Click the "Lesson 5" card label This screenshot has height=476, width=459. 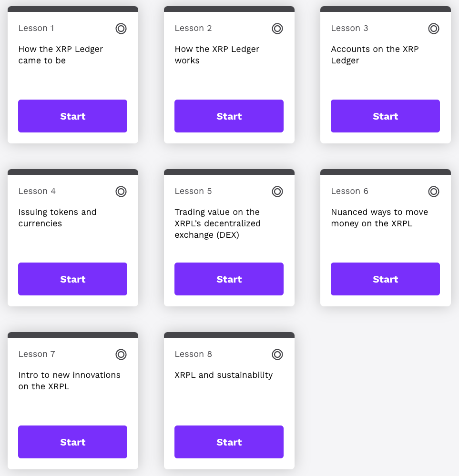[193, 192]
